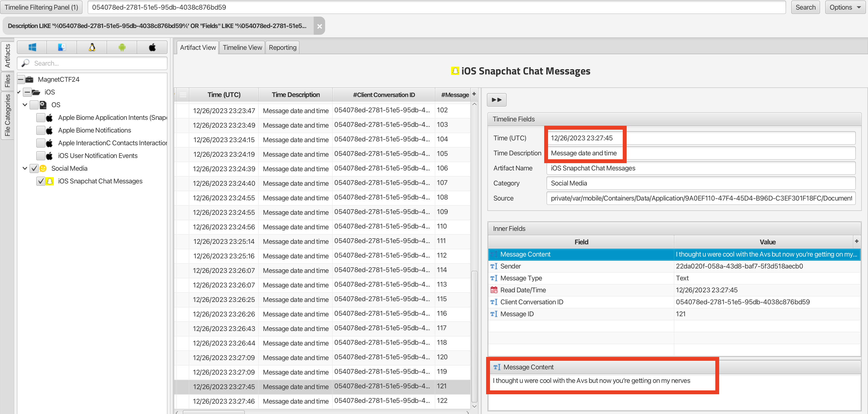Screen dimensions: 868x414
Task: Select the macOS Finder platform icon
Action: pyautogui.click(x=62, y=47)
